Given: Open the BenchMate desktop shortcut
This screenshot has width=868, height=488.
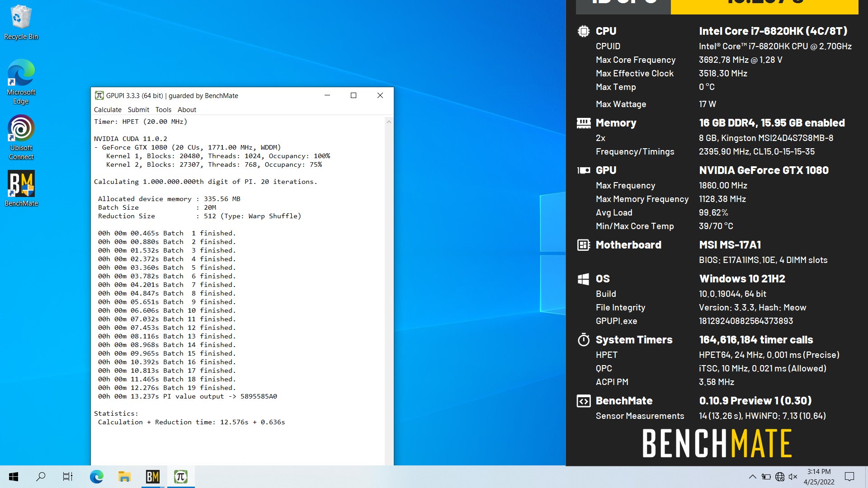Looking at the screenshot, I should [21, 188].
